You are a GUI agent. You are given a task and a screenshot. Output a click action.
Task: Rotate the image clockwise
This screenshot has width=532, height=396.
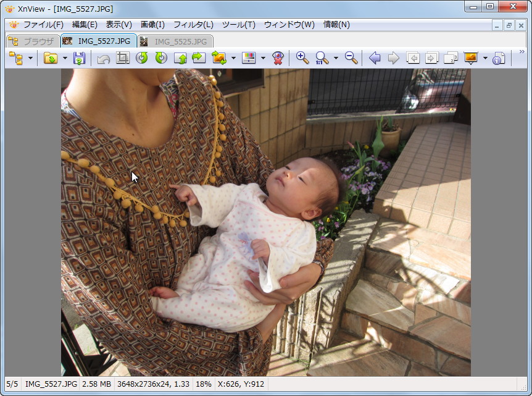point(161,58)
